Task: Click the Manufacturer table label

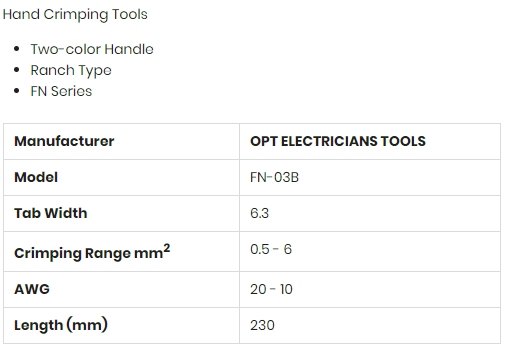Action: click(x=64, y=141)
